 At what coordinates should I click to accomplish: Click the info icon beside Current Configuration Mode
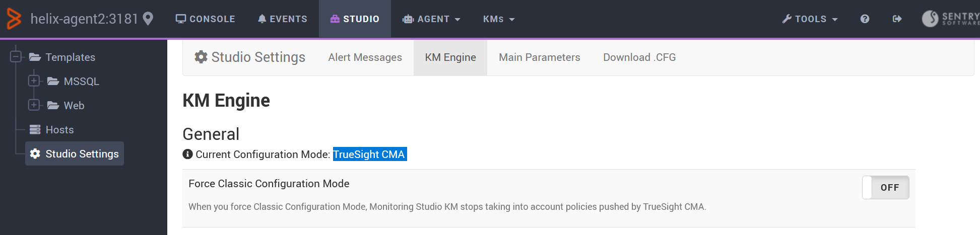coord(187,154)
